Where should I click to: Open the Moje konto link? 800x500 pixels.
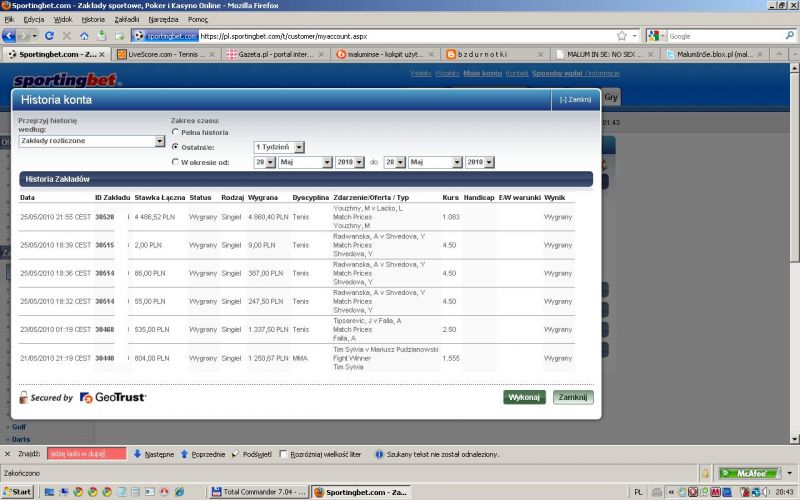482,73
